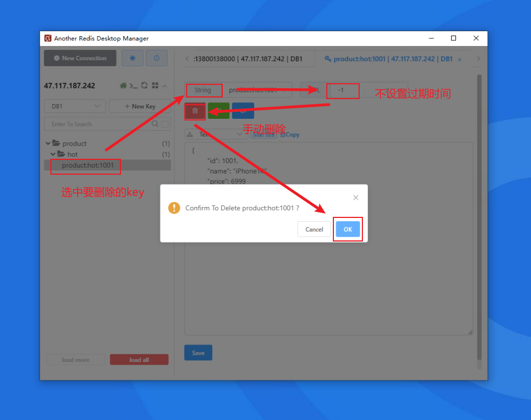This screenshot has width=531, height=420.
Task: Click the 47.117.187.242 connection name
Action: pyautogui.click(x=70, y=85)
